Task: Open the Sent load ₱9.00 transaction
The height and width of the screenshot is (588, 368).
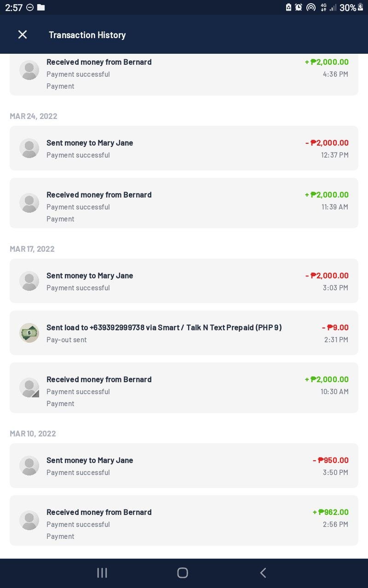Action: tap(184, 333)
